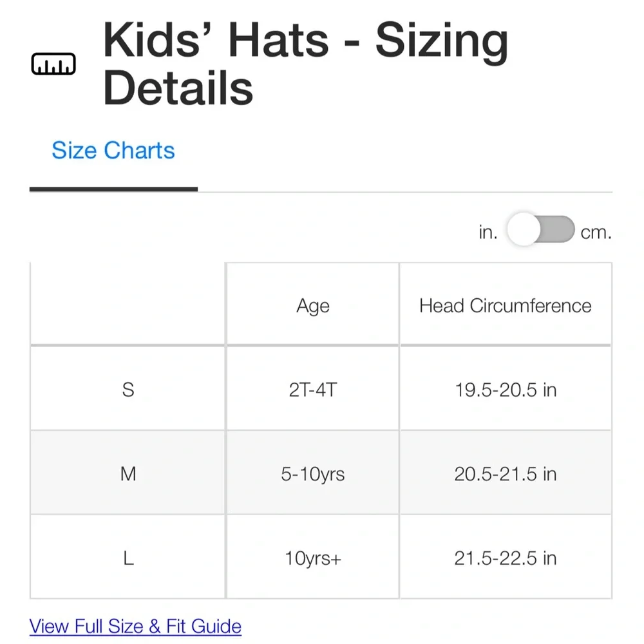
Task: Click the white knob of unit switch
Action: pos(524,229)
